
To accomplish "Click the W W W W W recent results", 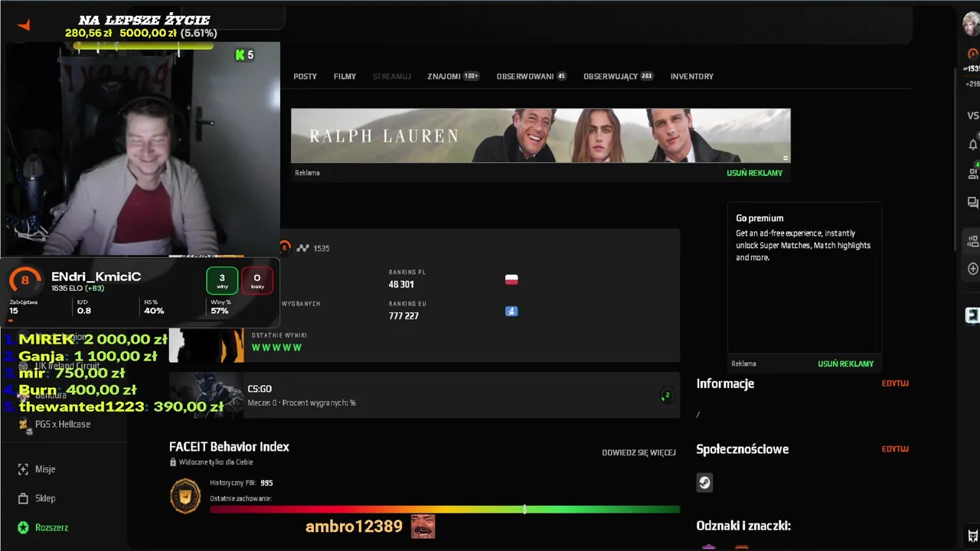I will [276, 347].
